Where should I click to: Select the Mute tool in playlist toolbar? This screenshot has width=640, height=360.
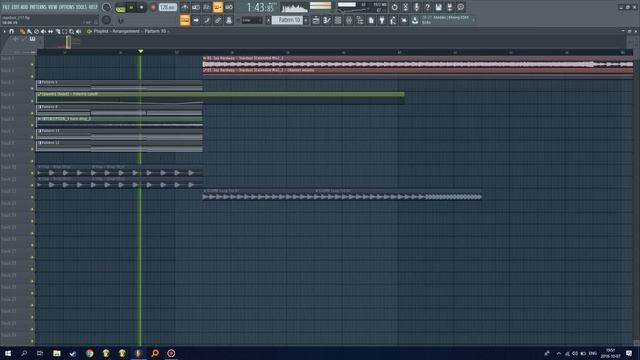pos(43,31)
